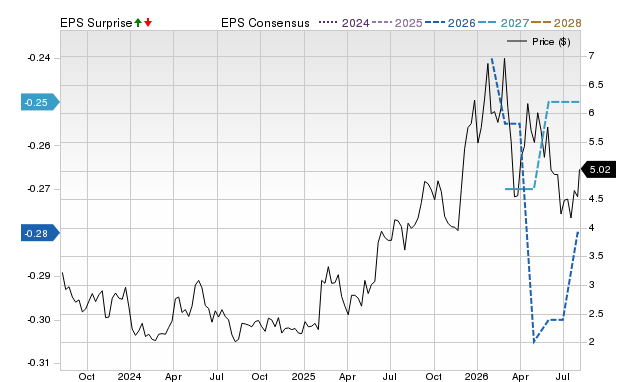Click the -0.31 left axis label
The width and height of the screenshot is (640, 382).
(x=39, y=363)
